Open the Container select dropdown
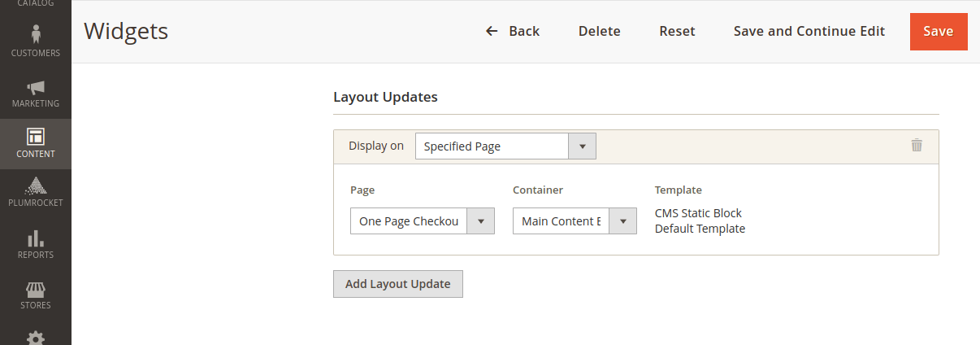Image resolution: width=980 pixels, height=345 pixels. [x=575, y=221]
